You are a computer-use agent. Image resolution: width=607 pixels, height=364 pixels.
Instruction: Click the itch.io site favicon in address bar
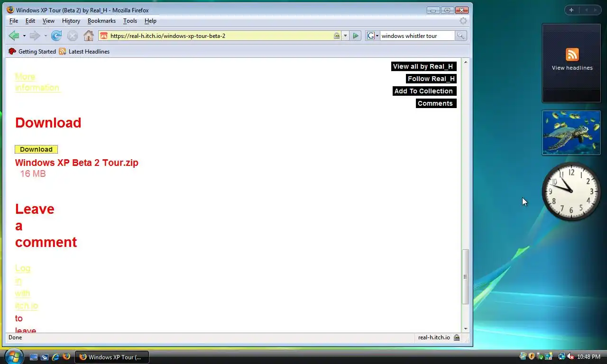(104, 36)
